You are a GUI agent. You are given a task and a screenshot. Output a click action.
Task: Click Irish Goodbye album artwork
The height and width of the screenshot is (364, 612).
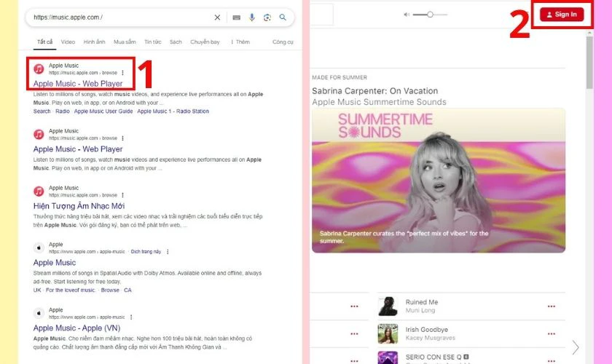tap(388, 333)
